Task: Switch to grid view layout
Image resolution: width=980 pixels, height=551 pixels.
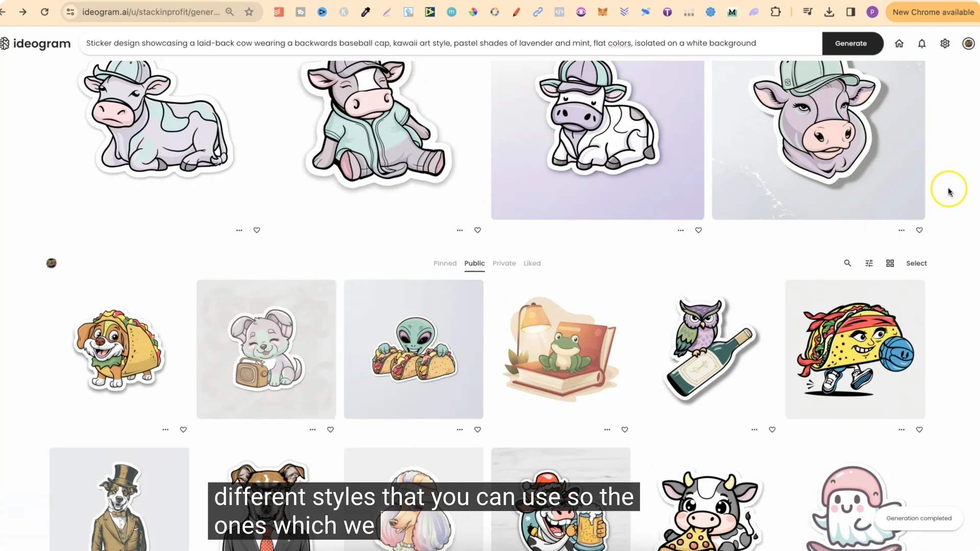Action: (890, 263)
